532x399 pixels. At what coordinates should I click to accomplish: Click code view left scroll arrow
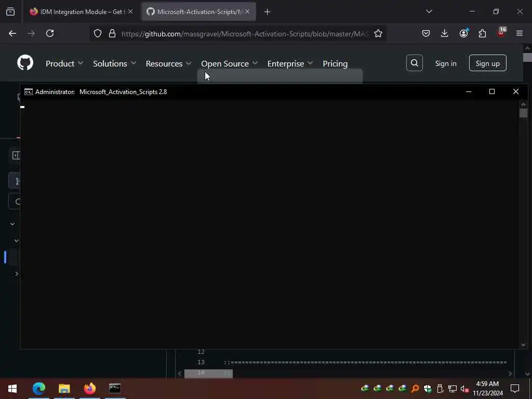pos(180,374)
